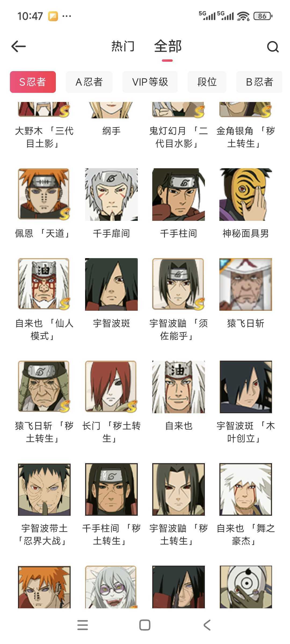Open 宇智波带土「忍界大战」avatar
The image size is (290, 644).
(x=44, y=489)
